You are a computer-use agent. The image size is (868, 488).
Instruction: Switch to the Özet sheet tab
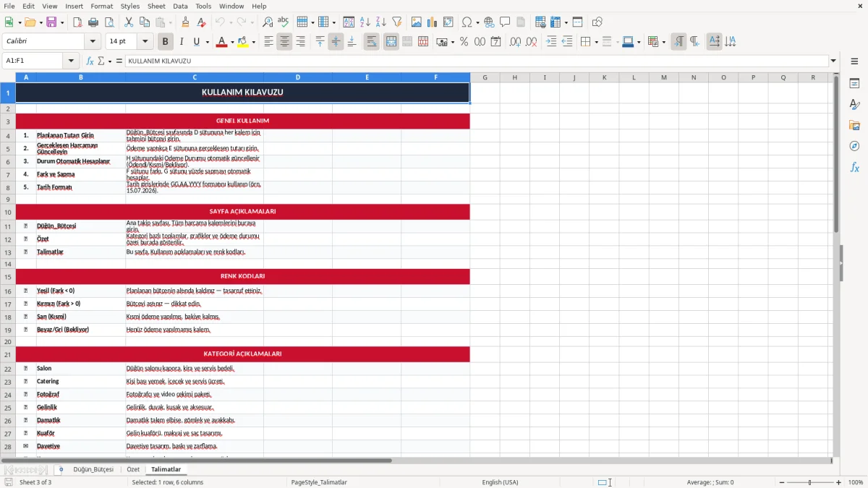[133, 469]
